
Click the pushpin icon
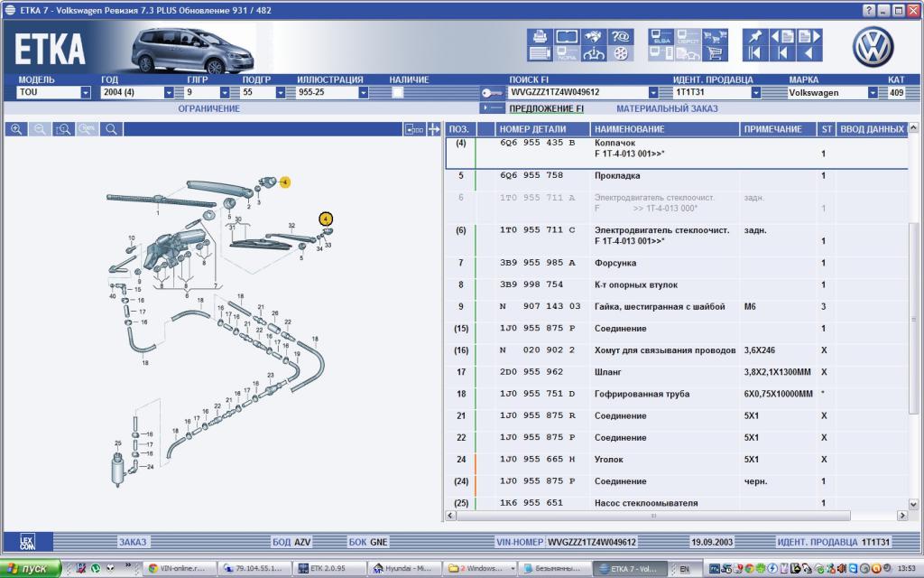755,36
